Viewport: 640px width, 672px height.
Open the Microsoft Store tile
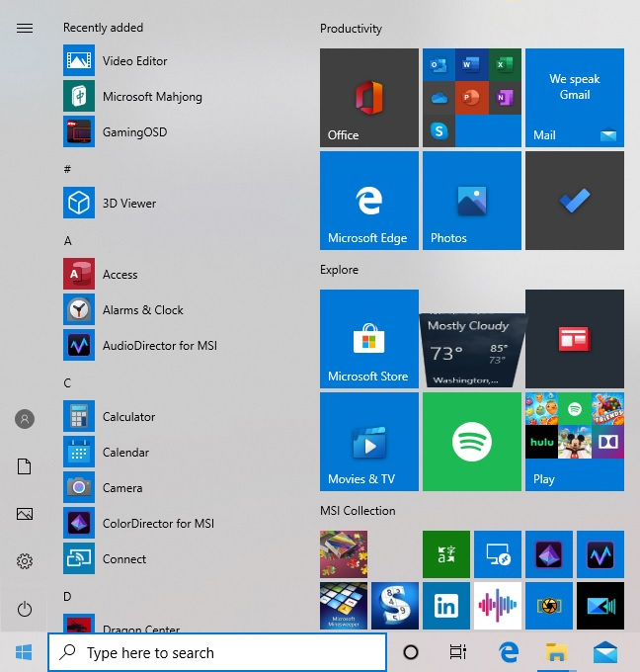point(369,339)
